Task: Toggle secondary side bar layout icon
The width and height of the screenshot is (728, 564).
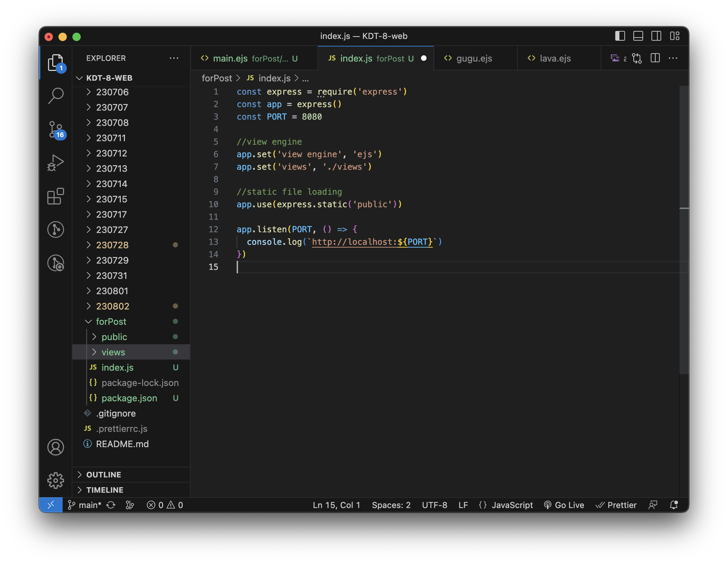Action: pos(656,36)
